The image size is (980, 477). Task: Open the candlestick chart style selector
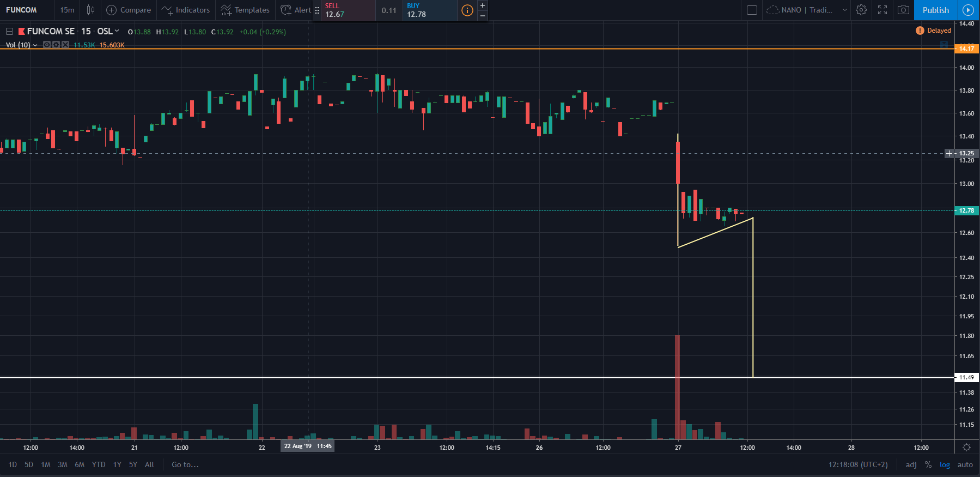[x=90, y=10]
